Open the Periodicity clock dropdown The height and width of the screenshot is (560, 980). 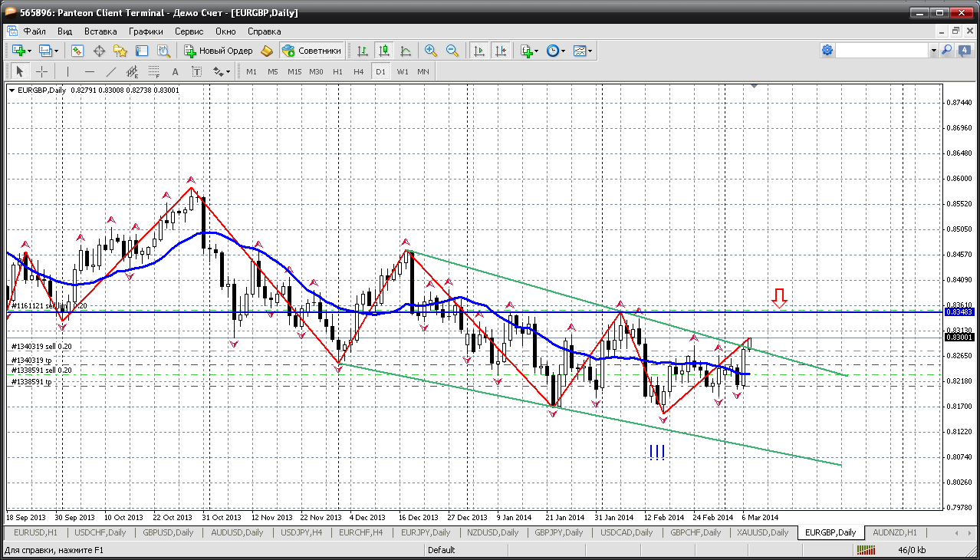(x=556, y=51)
